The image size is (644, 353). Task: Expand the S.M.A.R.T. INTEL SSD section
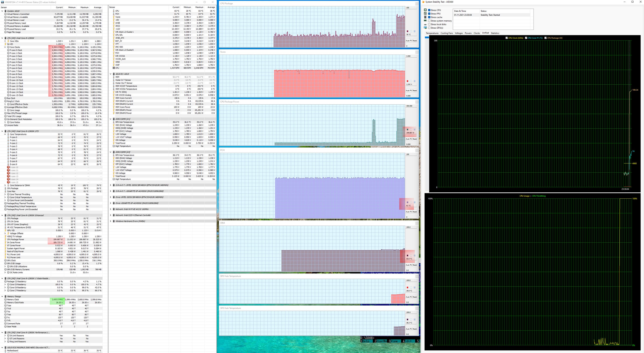[x=111, y=185]
